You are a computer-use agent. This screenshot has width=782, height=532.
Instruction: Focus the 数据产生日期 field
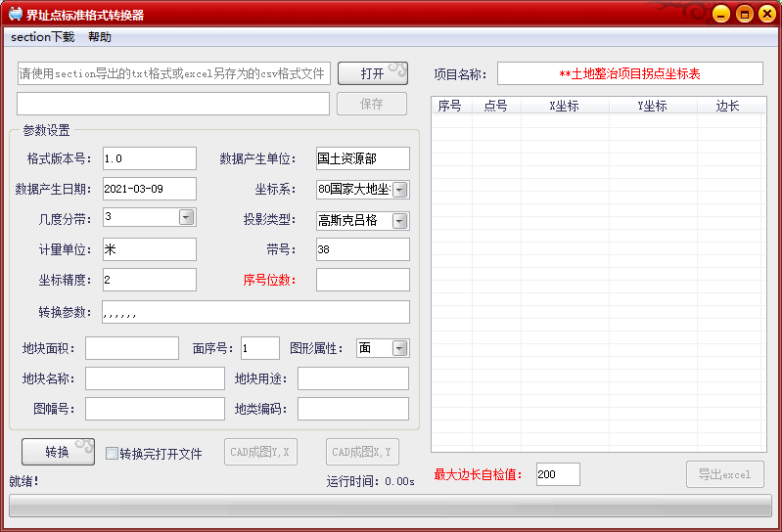click(150, 189)
